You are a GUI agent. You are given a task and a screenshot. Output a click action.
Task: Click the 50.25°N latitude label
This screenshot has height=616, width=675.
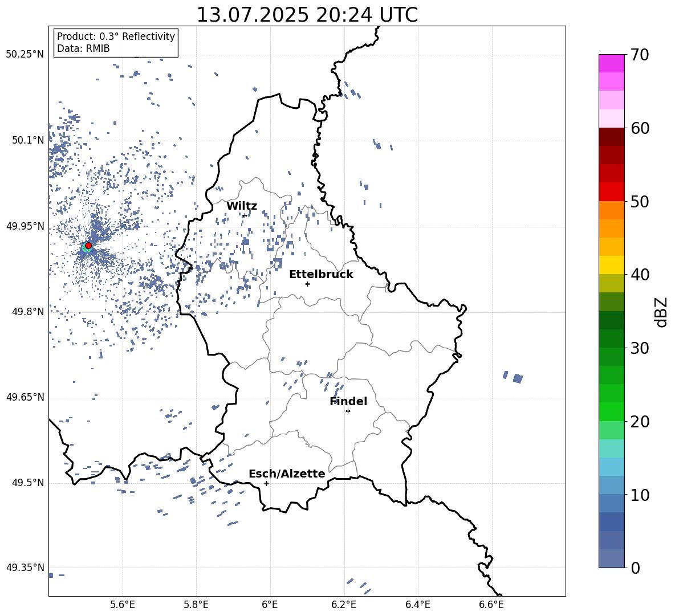[25, 55]
